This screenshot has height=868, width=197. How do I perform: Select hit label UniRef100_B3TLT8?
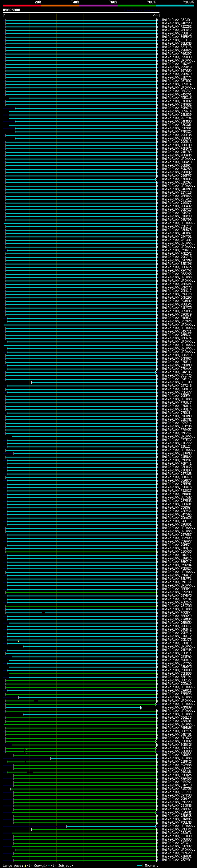click(177, 47)
